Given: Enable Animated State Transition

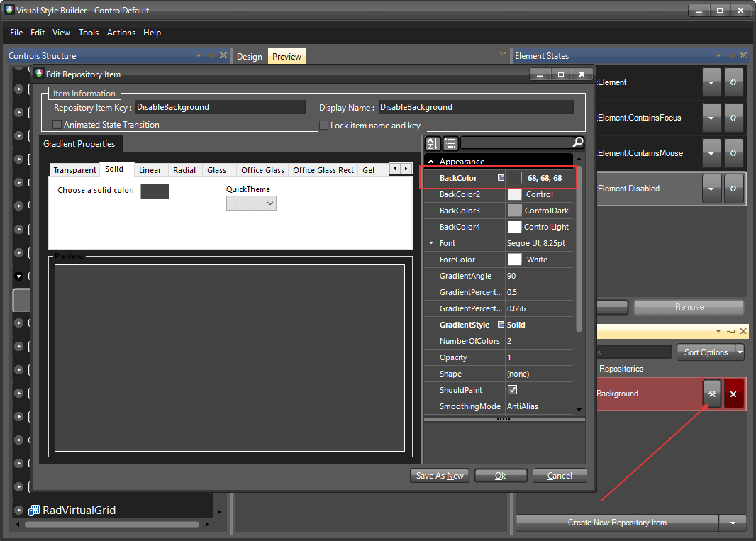Looking at the screenshot, I should point(56,124).
